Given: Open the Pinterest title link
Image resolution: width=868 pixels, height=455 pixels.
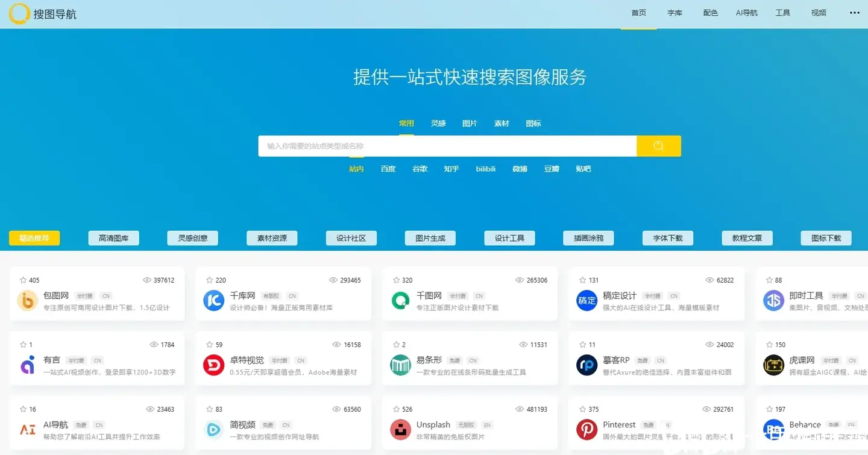Looking at the screenshot, I should pyautogui.click(x=620, y=424).
